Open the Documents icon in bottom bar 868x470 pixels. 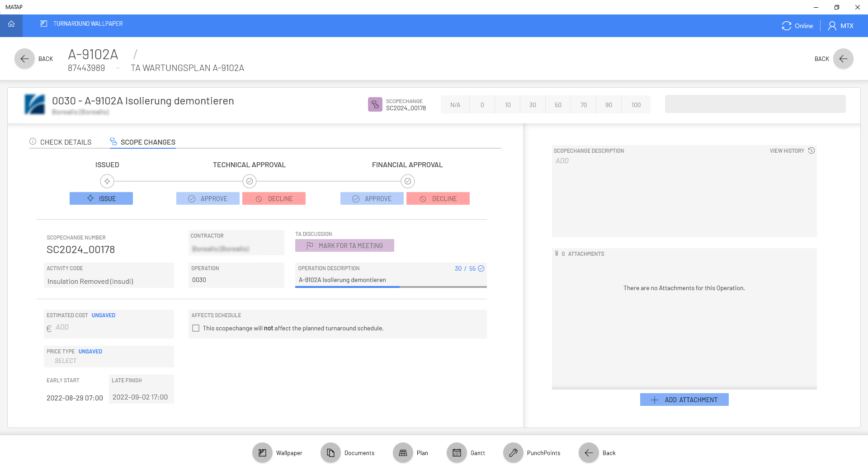click(x=330, y=453)
